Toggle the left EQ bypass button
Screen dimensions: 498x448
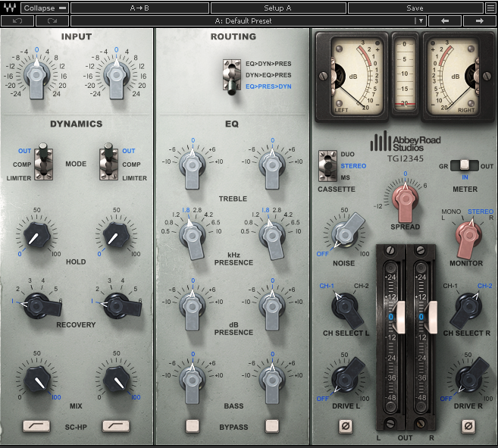click(x=193, y=427)
